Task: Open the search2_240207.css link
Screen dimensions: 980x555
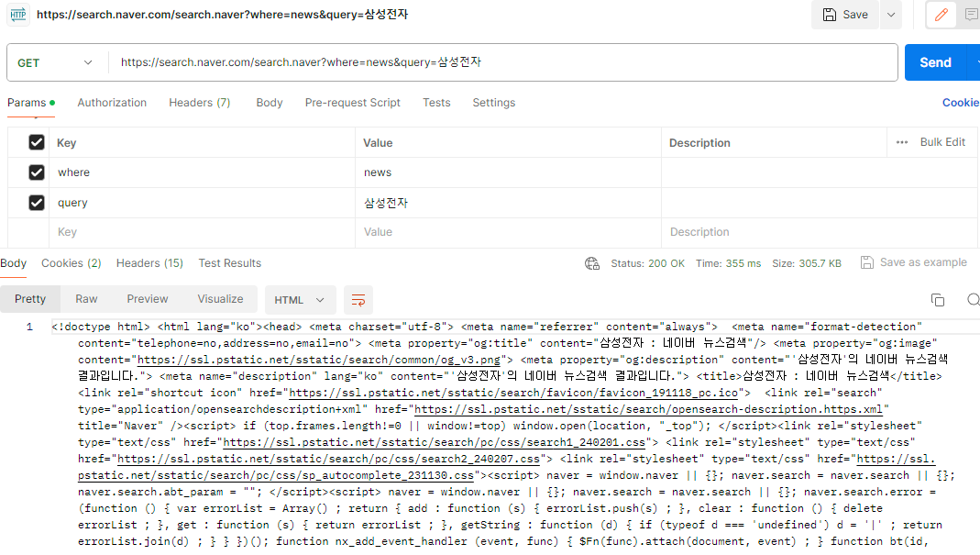Action: tap(328, 459)
